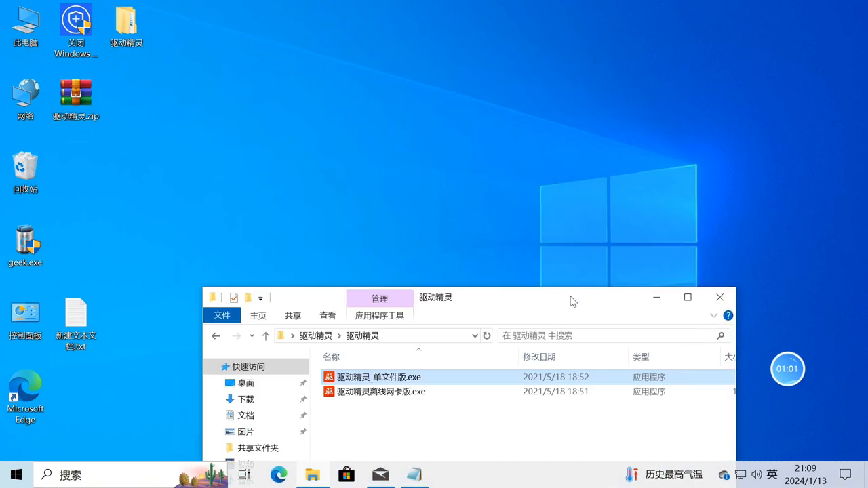The height and width of the screenshot is (488, 868).
Task: Open Task View on the taskbar
Action: coord(244,474)
